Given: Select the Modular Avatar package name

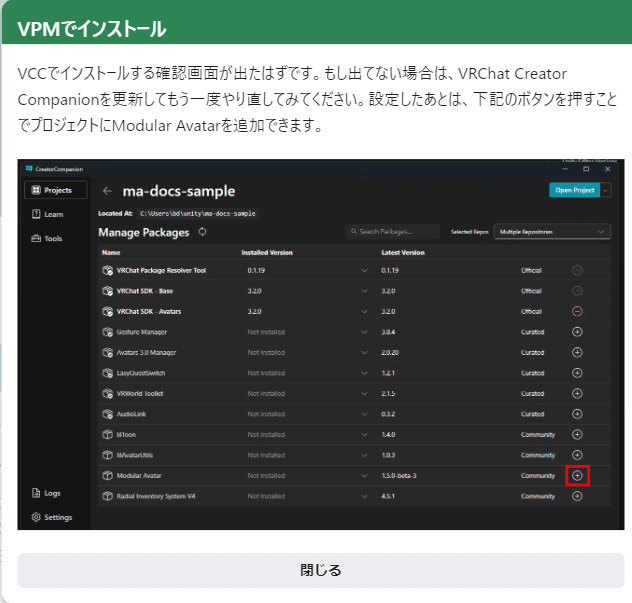Looking at the screenshot, I should 139,476.
